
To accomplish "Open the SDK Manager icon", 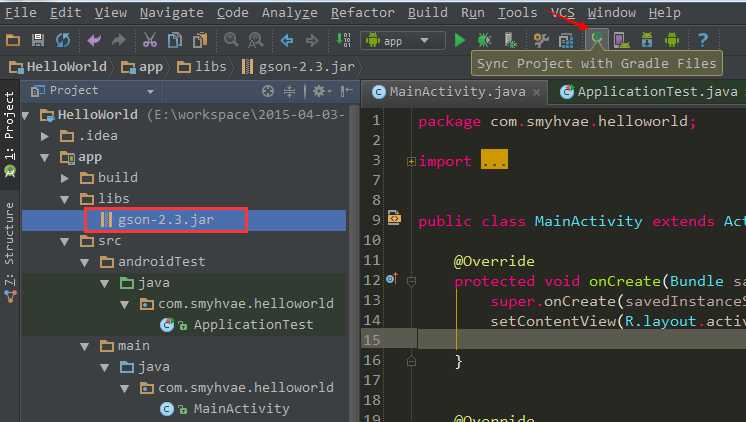I will point(647,40).
